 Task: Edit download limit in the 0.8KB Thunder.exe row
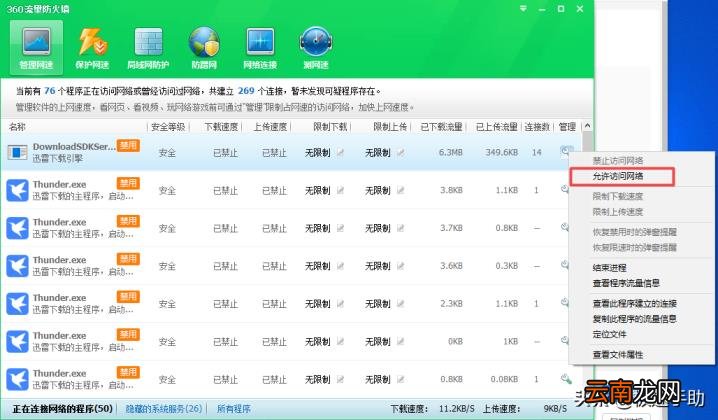[340, 379]
